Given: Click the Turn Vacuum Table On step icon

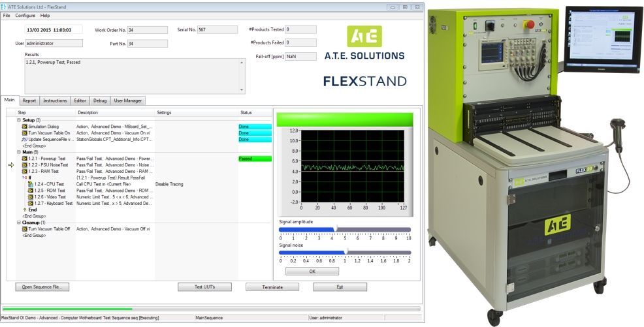Looking at the screenshot, I should coord(25,133).
